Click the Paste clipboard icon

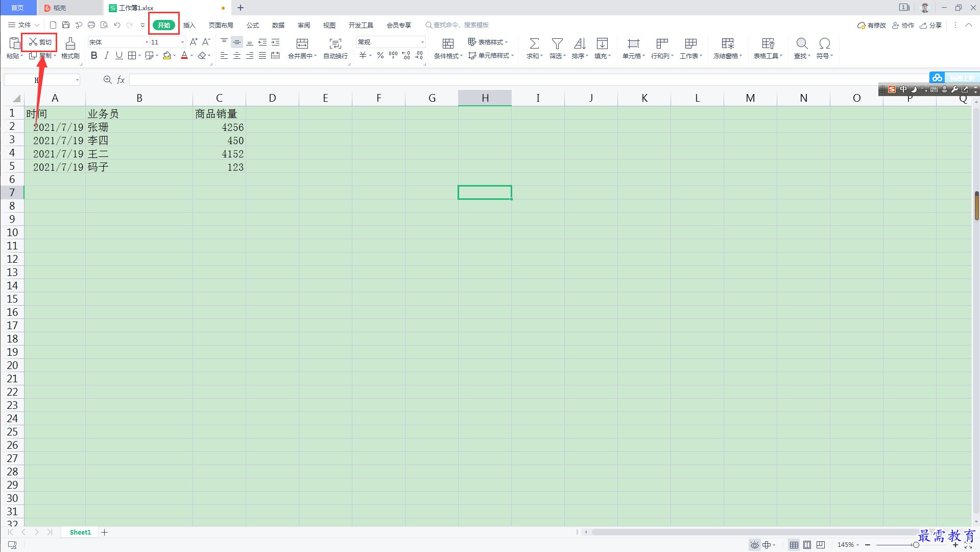pos(15,44)
